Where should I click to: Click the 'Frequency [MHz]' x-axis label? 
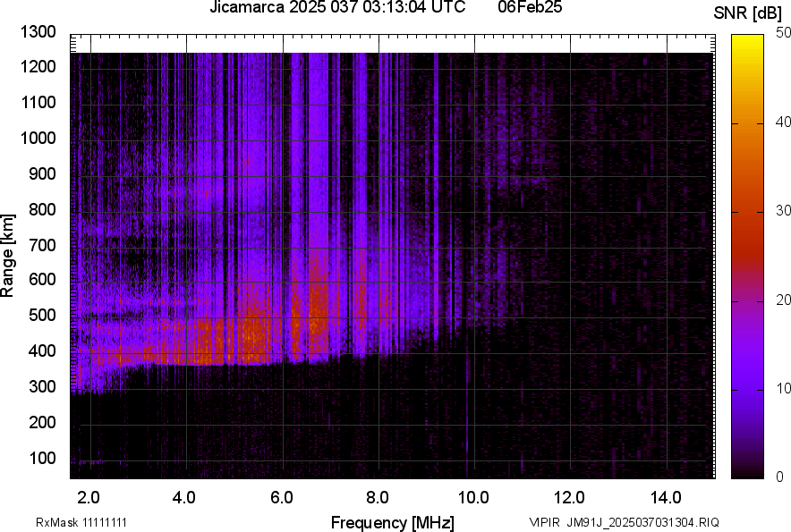pyautogui.click(x=392, y=522)
